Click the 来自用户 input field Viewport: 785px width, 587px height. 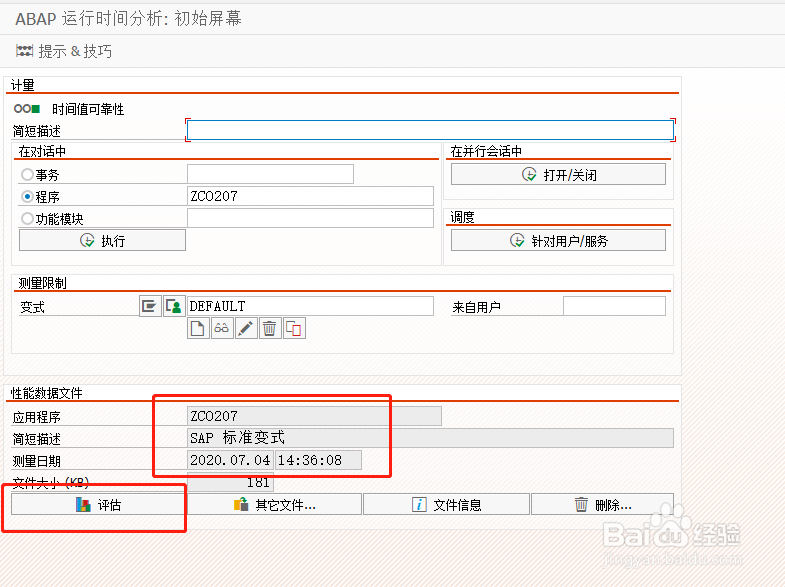point(614,306)
